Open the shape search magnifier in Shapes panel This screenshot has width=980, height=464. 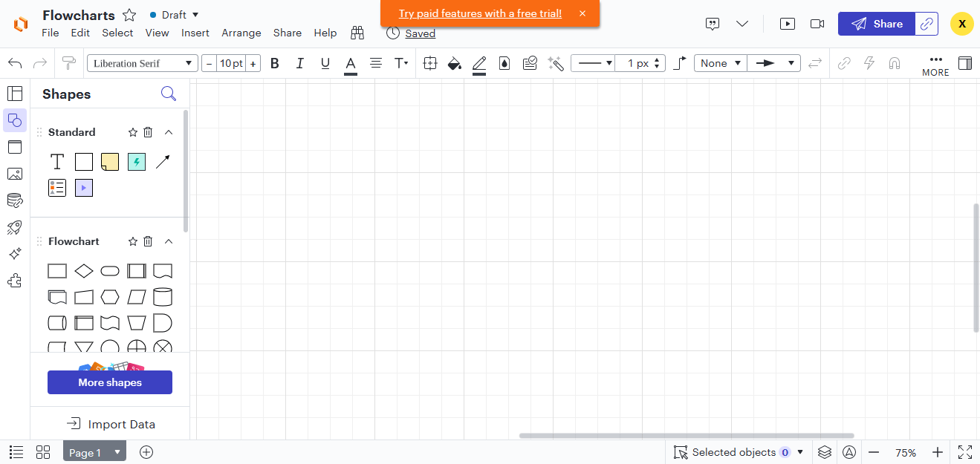pos(169,94)
